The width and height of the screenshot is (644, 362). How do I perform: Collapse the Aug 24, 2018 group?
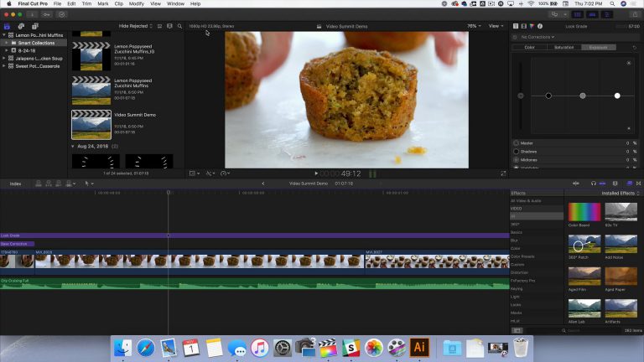coord(73,146)
